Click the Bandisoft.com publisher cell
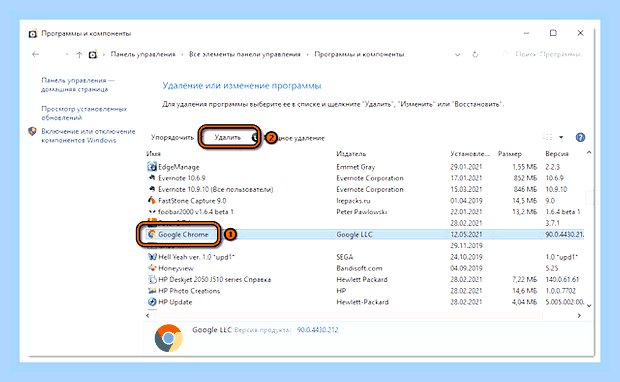The height and width of the screenshot is (382, 620). tap(359, 268)
